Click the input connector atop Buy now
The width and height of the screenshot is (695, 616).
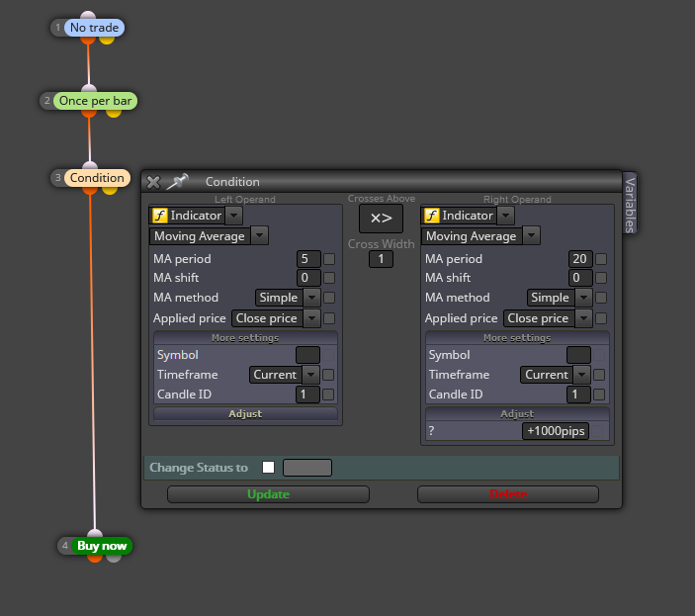click(x=95, y=533)
